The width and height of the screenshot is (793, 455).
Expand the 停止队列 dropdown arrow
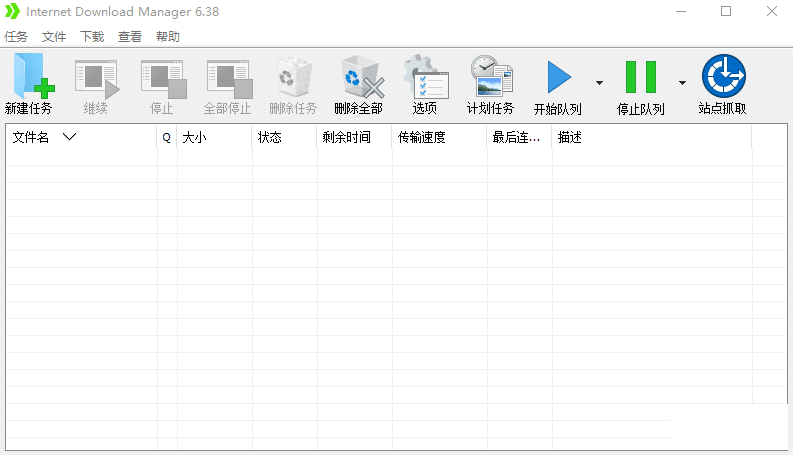click(x=682, y=83)
